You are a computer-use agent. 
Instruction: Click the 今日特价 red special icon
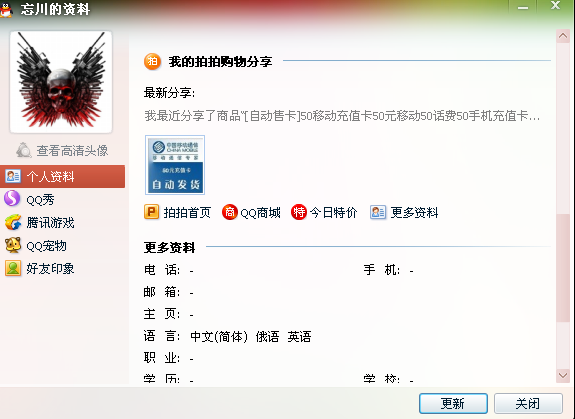click(299, 212)
